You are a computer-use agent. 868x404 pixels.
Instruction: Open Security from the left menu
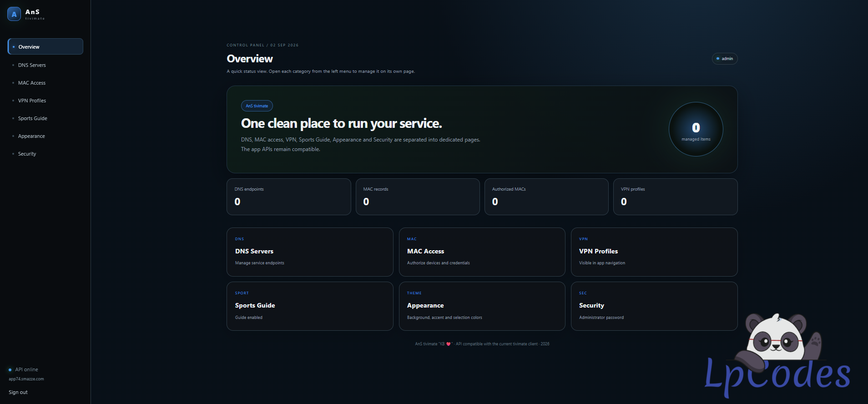point(45,154)
